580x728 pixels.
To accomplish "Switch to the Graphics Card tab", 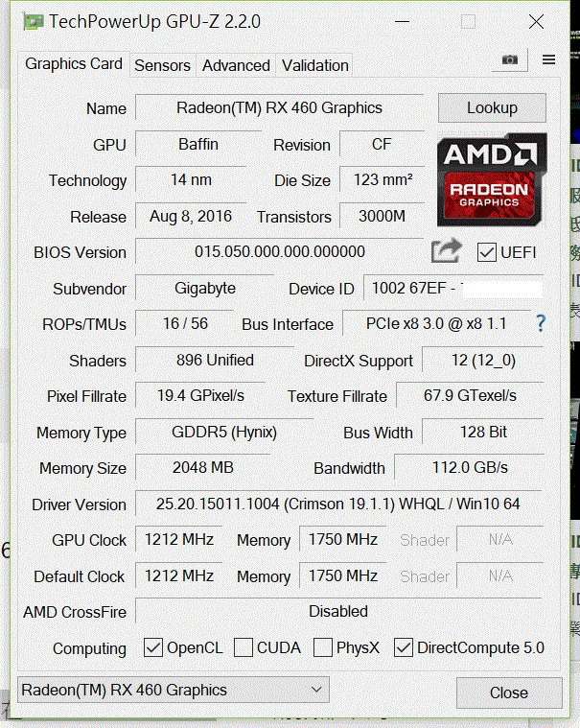I will (74, 63).
